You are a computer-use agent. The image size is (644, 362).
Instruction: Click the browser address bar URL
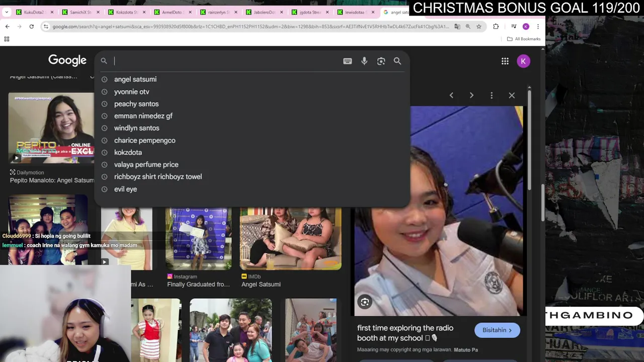pyautogui.click(x=251, y=26)
